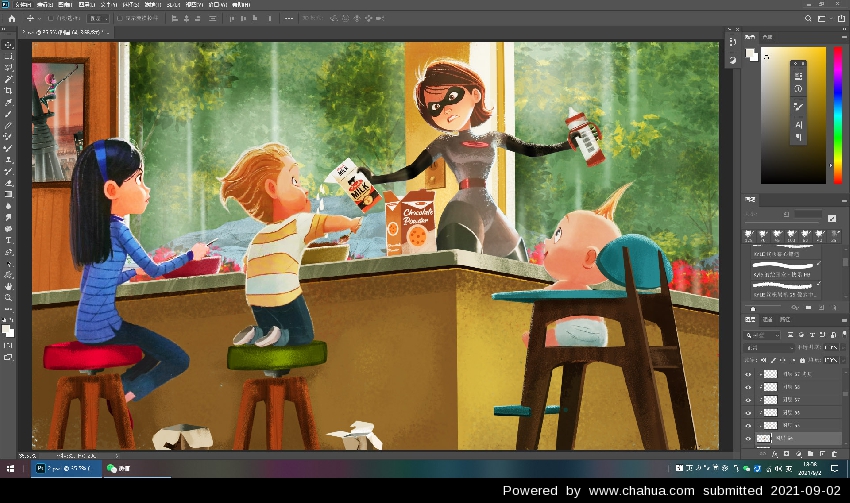This screenshot has width=850, height=503.
Task: Click the brush size slider handle
Action: tap(752, 308)
